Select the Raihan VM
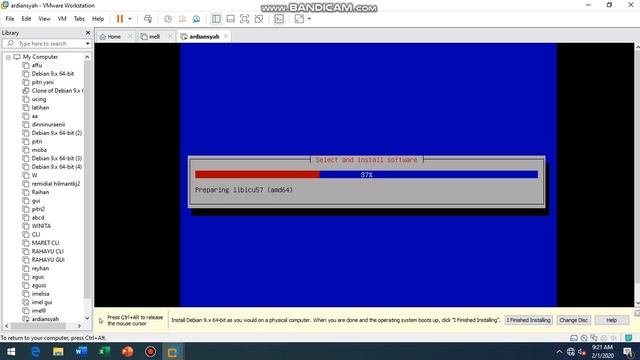Viewport: 640px width, 360px height. click(40, 192)
